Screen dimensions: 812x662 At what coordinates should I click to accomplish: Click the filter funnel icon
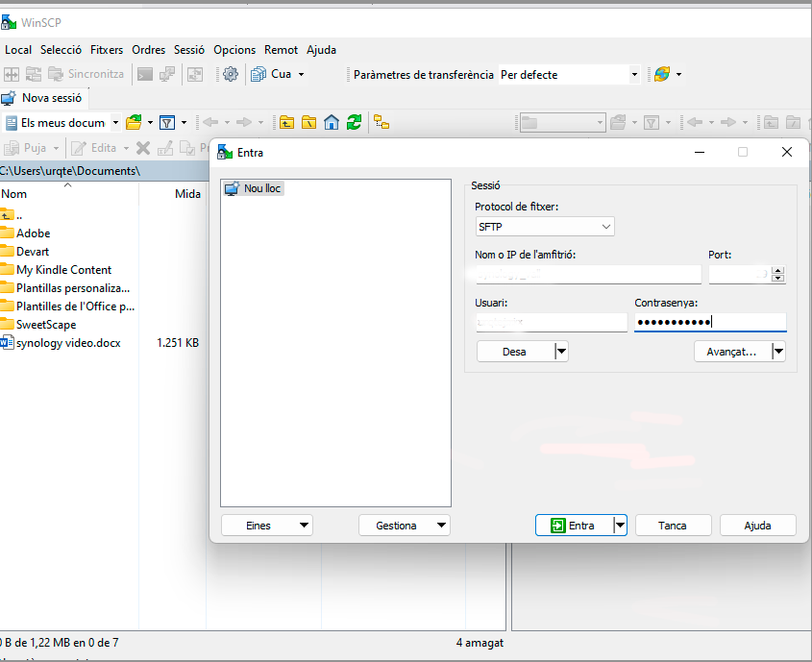pyautogui.click(x=166, y=122)
